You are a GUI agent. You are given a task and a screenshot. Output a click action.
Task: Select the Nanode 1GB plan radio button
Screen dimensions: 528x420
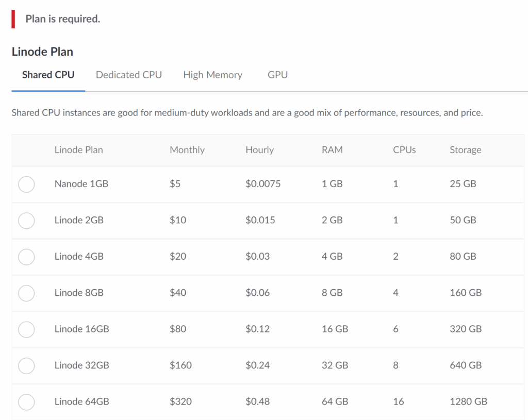point(26,184)
